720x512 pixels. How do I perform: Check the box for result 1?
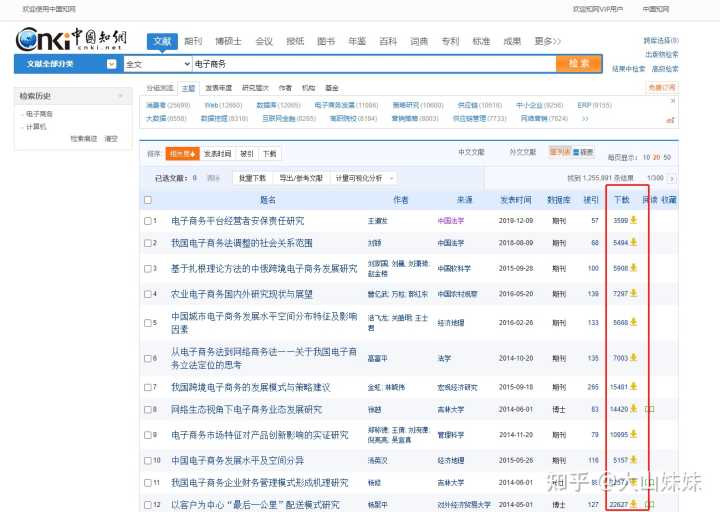[x=148, y=221]
